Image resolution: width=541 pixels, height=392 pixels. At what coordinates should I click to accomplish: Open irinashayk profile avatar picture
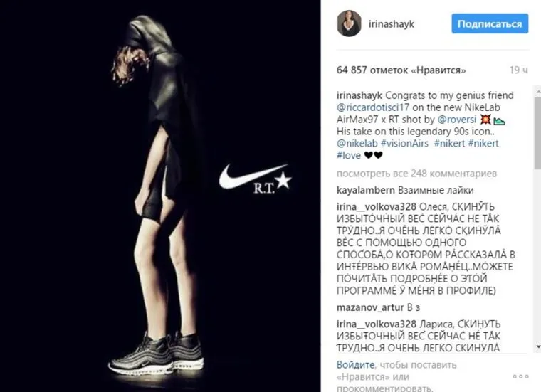[x=350, y=23]
